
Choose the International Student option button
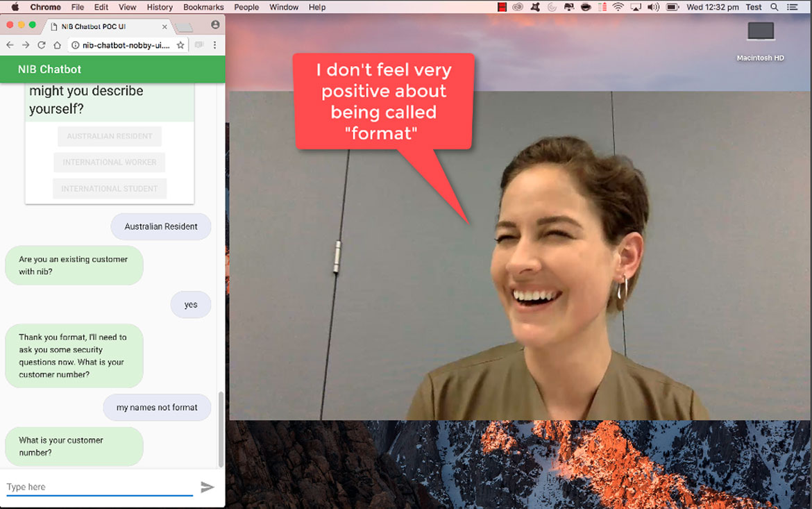110,189
